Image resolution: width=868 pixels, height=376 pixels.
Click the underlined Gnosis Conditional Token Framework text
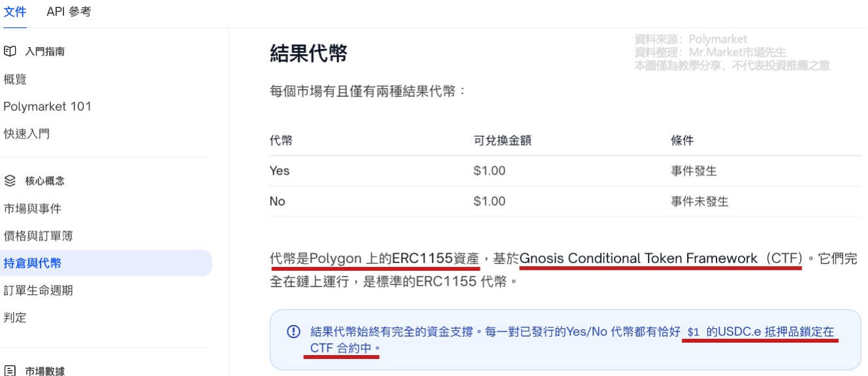(x=660, y=259)
